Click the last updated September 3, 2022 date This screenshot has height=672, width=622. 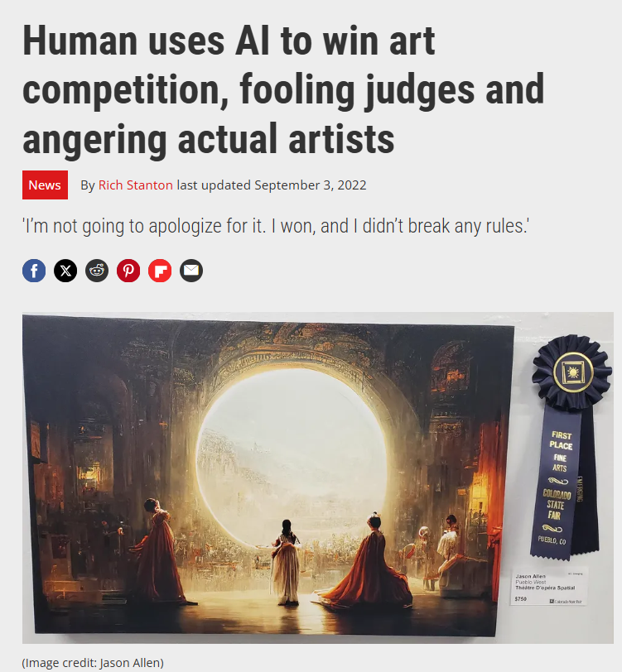click(x=272, y=185)
